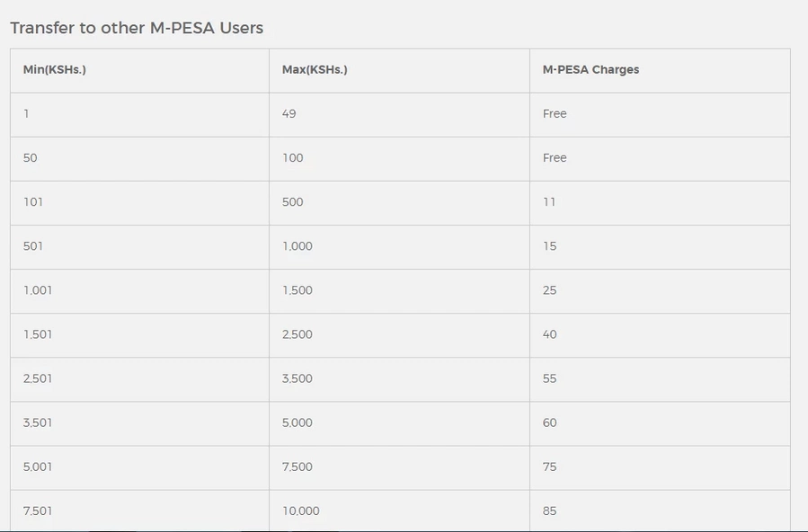Click the M-PESA Charges column header
The width and height of the screenshot is (808, 532).
click(590, 69)
